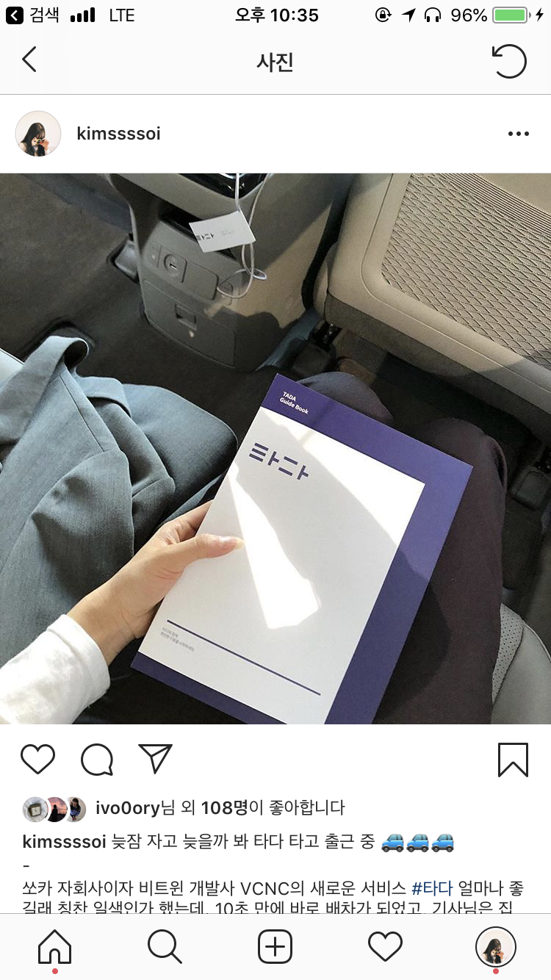Tap ivo0ory username in likes line
The width and height of the screenshot is (551, 980).
[128, 808]
